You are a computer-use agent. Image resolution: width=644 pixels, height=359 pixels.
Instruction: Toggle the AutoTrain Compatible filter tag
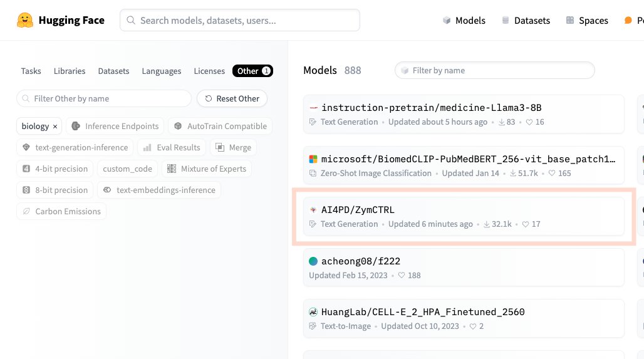[x=220, y=126]
